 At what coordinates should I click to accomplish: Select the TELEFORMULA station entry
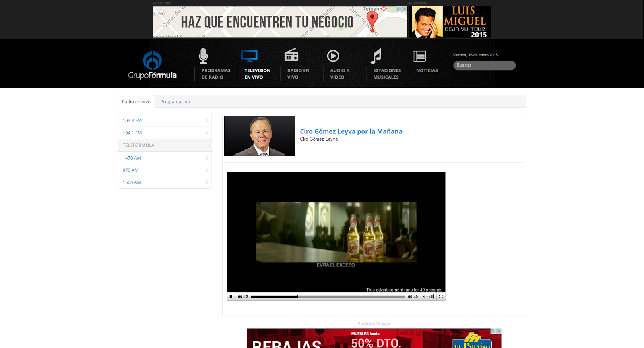coord(165,145)
